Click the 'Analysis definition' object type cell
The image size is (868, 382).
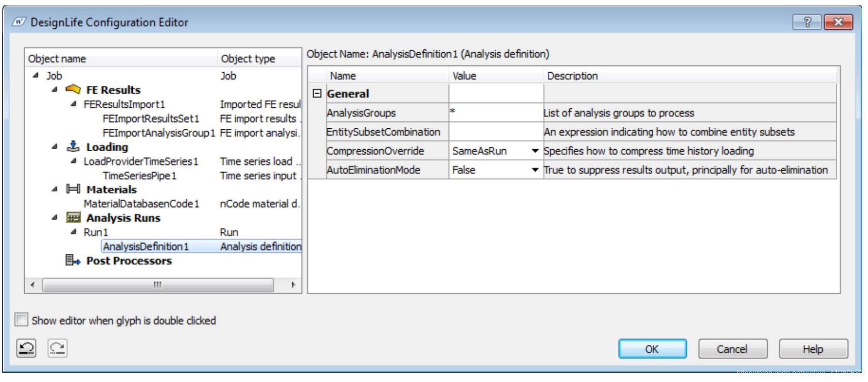261,246
